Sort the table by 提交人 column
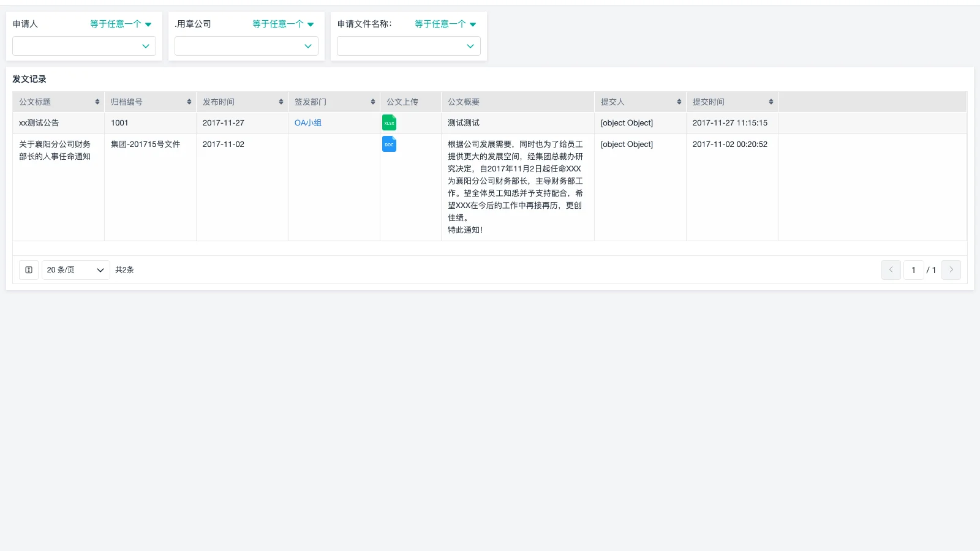Viewport: 980px width, 551px height. [x=679, y=102]
